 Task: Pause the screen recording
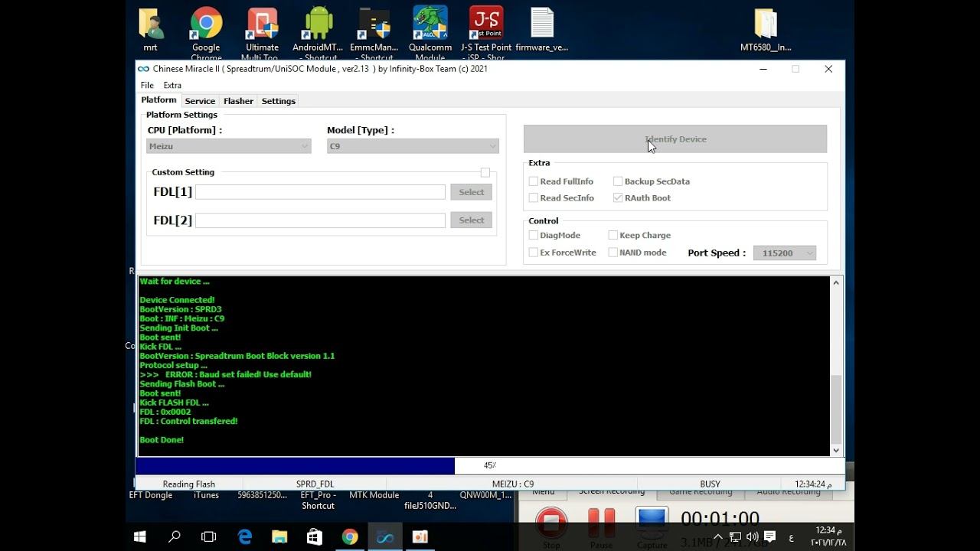601,524
